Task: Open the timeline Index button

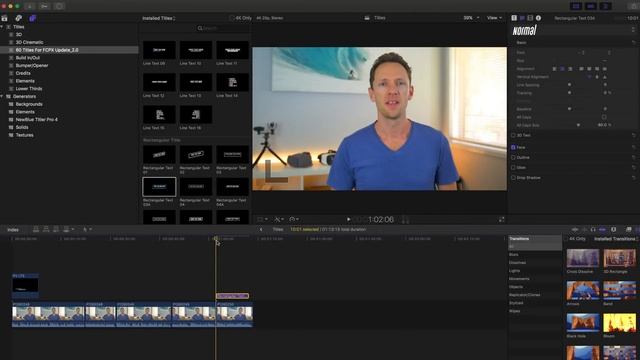Action: tap(13, 230)
